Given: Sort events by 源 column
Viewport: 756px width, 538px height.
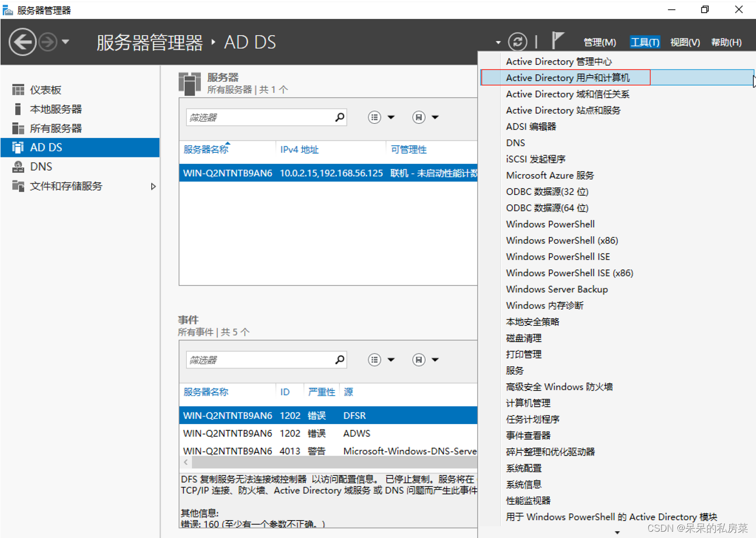Looking at the screenshot, I should tap(348, 392).
